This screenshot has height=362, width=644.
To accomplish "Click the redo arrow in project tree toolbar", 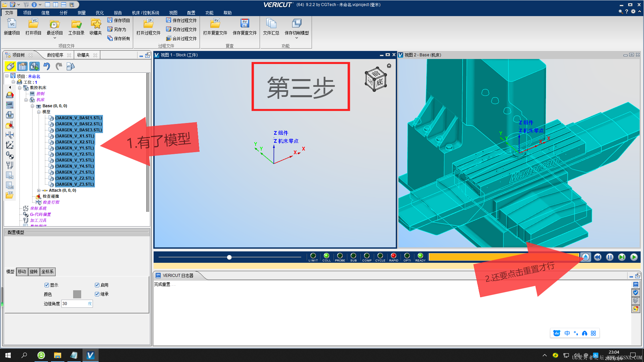I will [59, 66].
